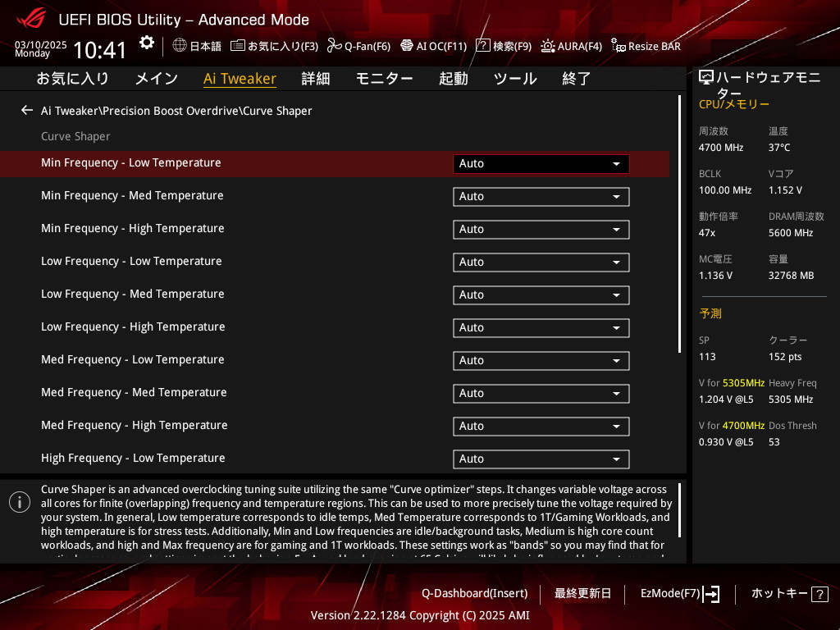Click the globe language icon
840x630 pixels.
[180, 45]
